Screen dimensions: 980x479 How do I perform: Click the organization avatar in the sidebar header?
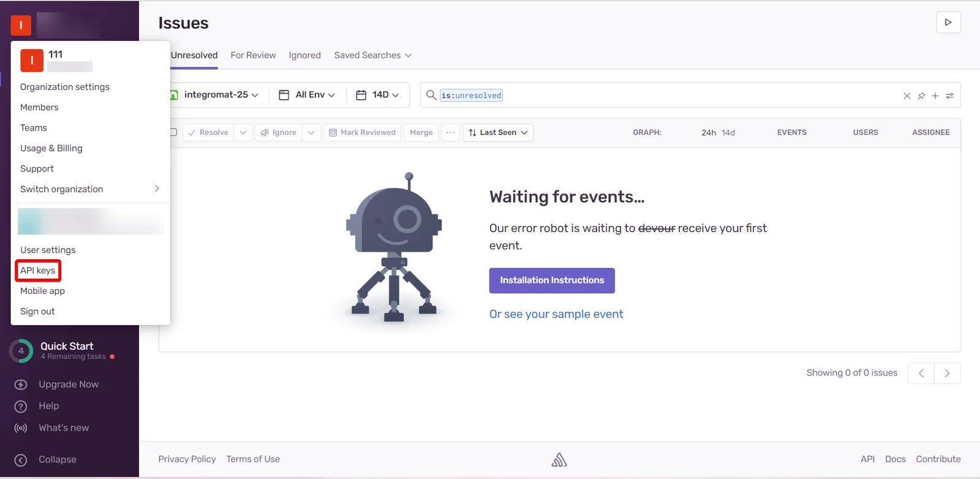[21, 25]
